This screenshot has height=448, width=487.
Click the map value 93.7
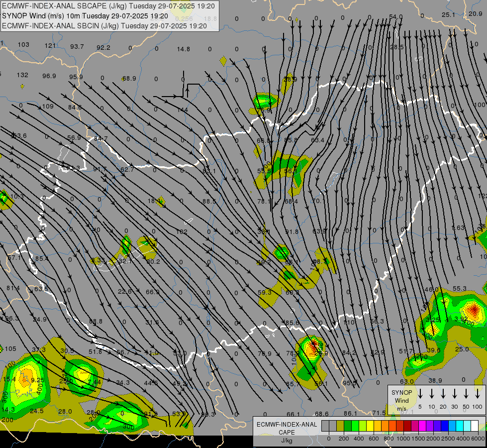pyautogui.click(x=77, y=47)
